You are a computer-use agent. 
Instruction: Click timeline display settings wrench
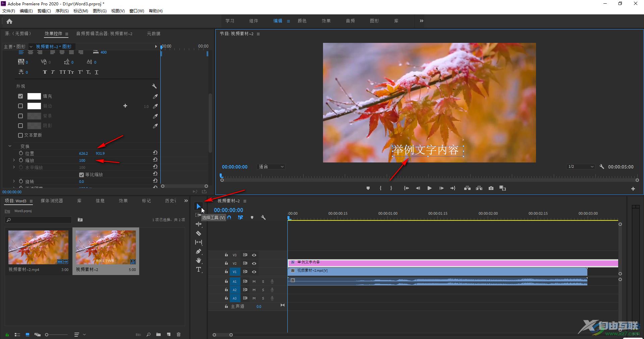tap(263, 217)
